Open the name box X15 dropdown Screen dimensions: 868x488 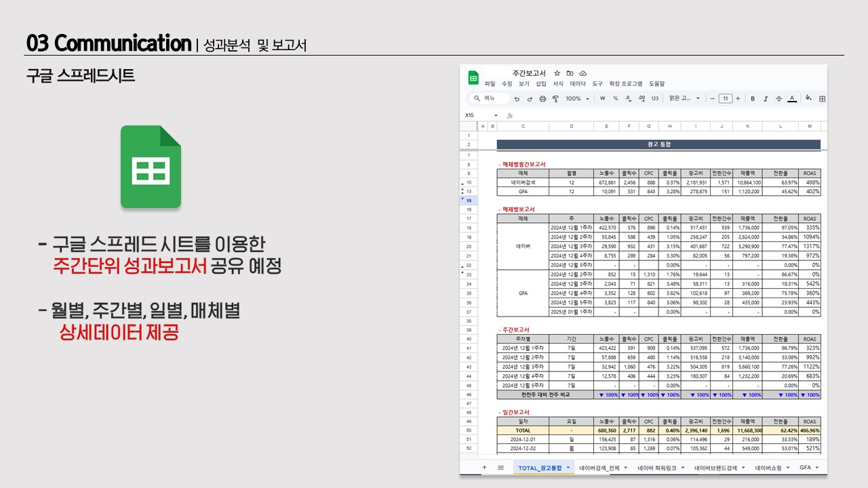pyautogui.click(x=496, y=115)
